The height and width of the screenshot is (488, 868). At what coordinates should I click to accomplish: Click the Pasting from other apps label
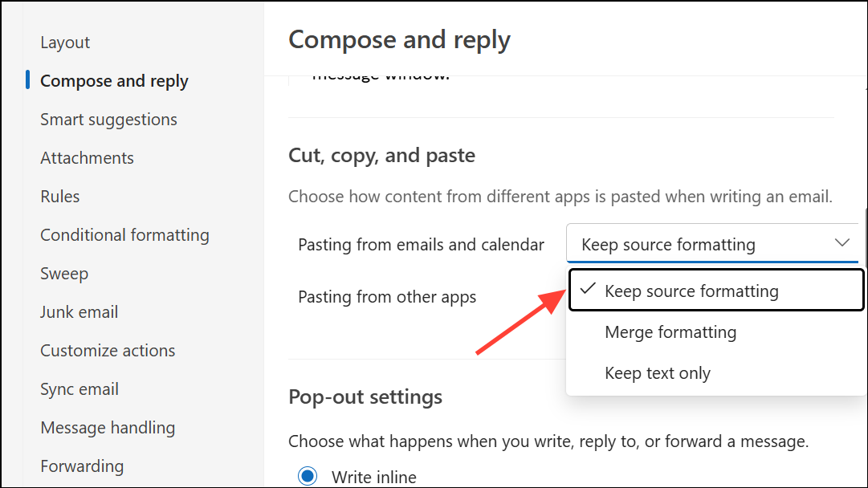point(387,297)
